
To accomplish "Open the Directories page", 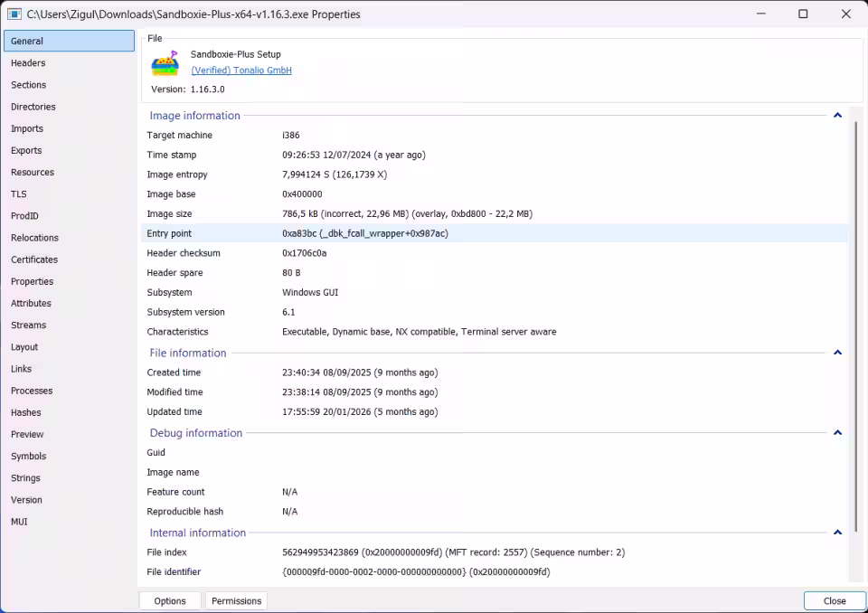I will pos(70,107).
